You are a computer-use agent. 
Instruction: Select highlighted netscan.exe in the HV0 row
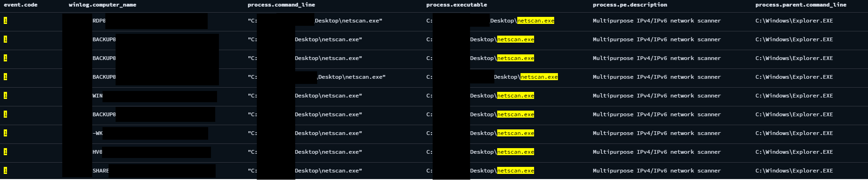[x=515, y=152]
